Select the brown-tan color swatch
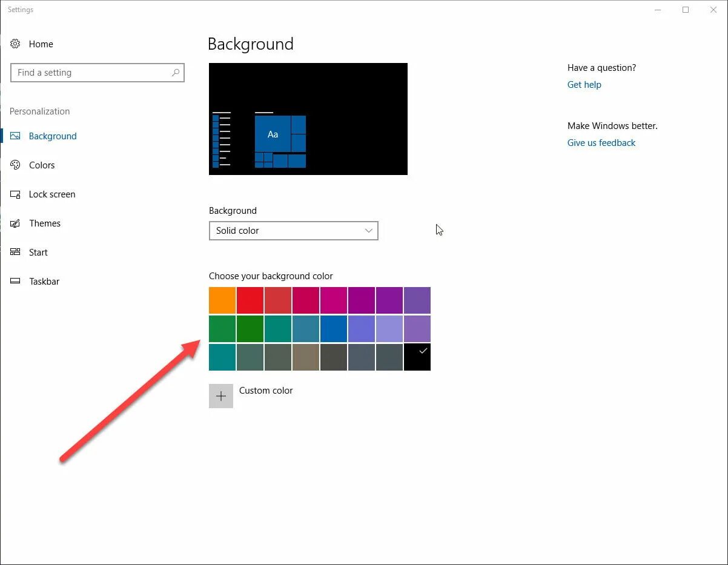Viewport: 728px width, 565px height. pyautogui.click(x=306, y=357)
